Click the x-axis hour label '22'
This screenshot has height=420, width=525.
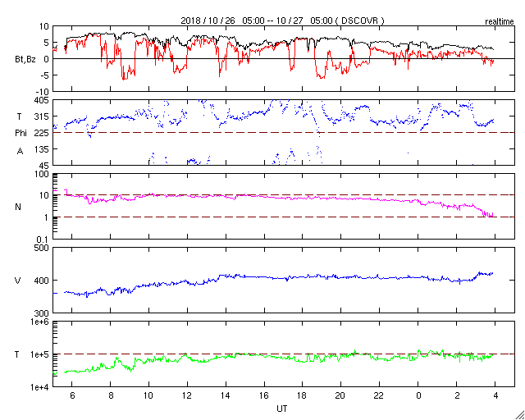(380, 395)
